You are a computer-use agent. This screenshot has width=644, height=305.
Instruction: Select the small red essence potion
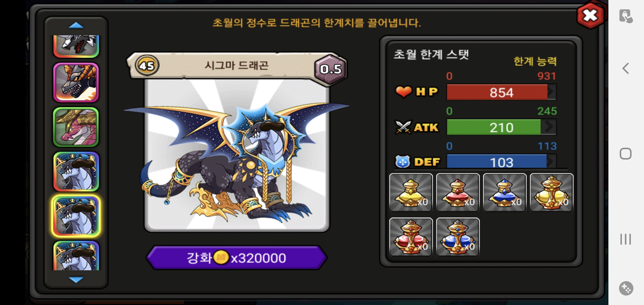pyautogui.click(x=458, y=192)
